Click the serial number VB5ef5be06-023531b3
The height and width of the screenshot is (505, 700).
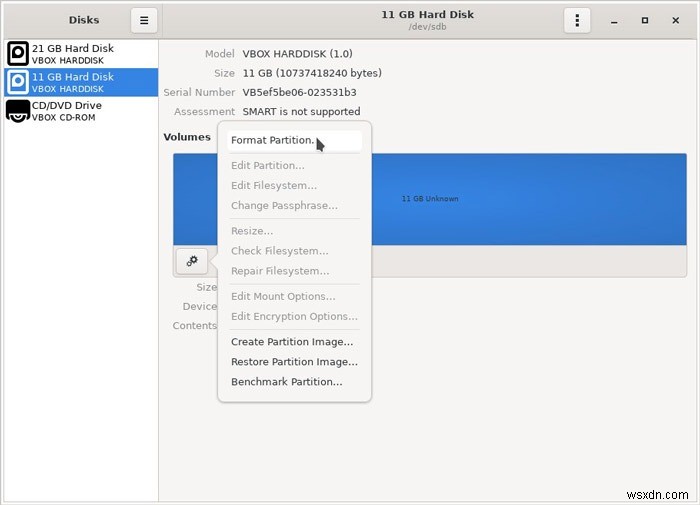(300, 92)
